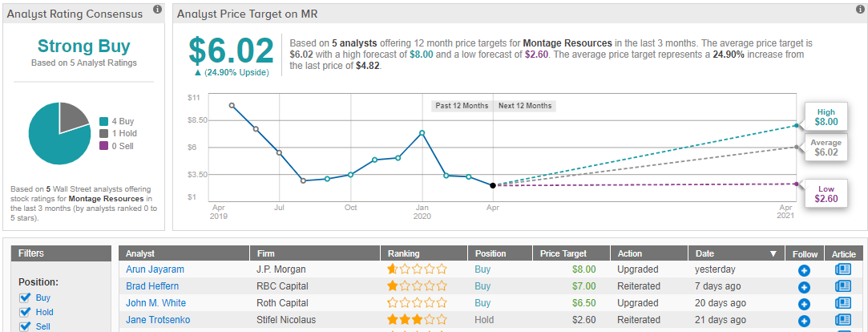The width and height of the screenshot is (868, 332).
Task: Sort table by Date column arrow
Action: (773, 253)
